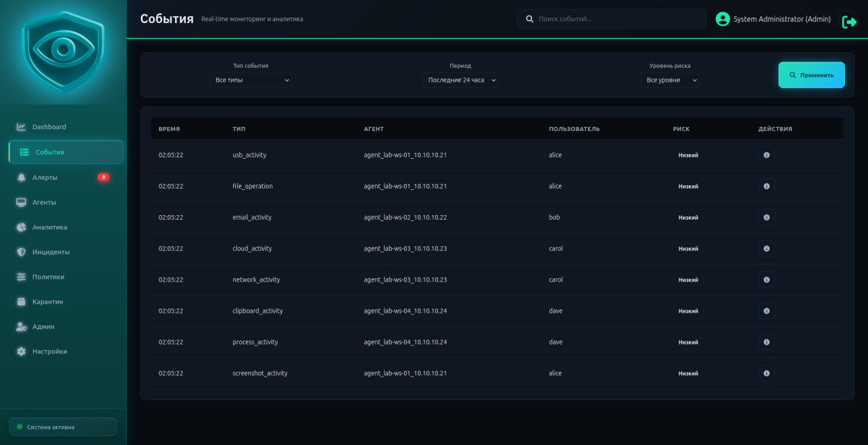Image resolution: width=868 pixels, height=445 pixels.
Task: Open details for the file_operation event
Action: tap(766, 187)
